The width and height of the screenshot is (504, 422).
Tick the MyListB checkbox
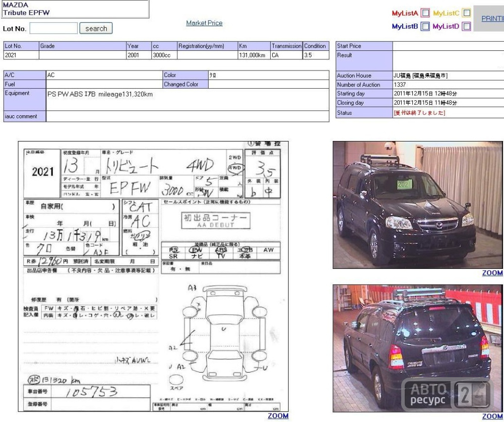pos(425,26)
